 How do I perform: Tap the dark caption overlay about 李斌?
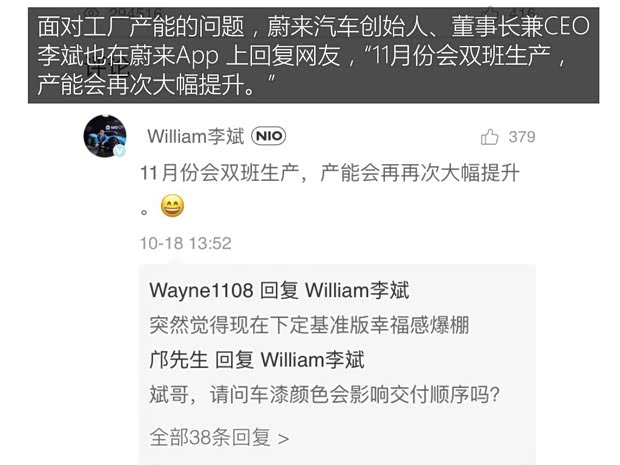pyautogui.click(x=314, y=55)
